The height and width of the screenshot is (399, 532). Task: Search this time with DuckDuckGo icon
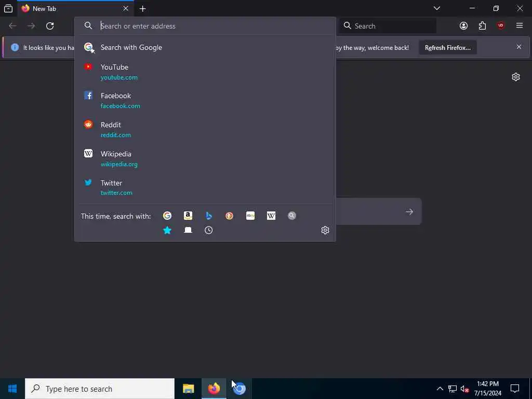pos(229,216)
